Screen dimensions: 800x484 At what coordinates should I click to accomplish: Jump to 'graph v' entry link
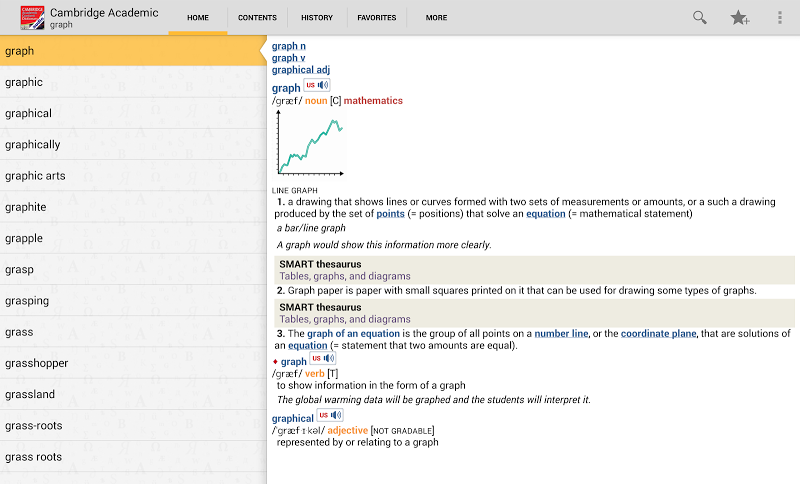289,58
